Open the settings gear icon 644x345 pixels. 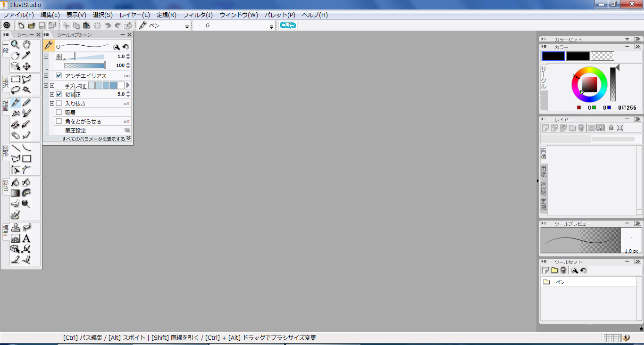[x=7, y=25]
